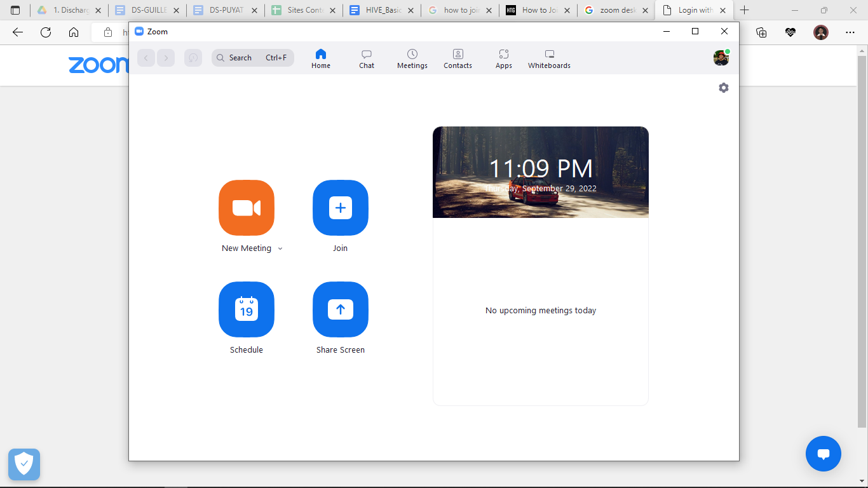This screenshot has width=868, height=488.
Task: Close the 'DS-PUYAT' browser tab
Action: tap(254, 10)
